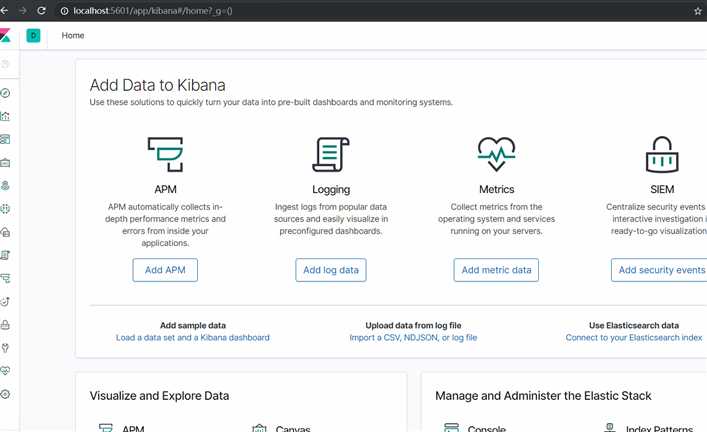
Task: Click the browser address bar URL
Action: 153,11
